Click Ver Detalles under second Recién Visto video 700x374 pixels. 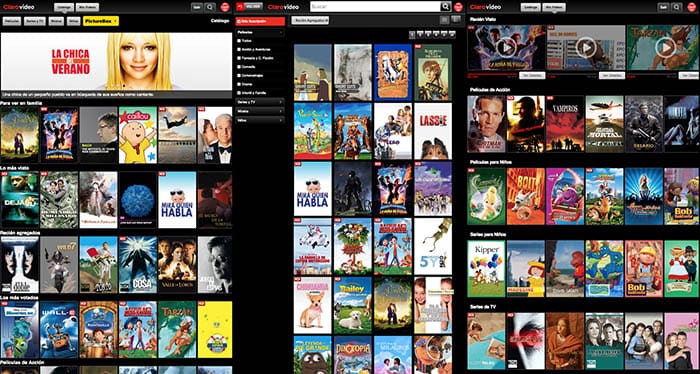612,75
